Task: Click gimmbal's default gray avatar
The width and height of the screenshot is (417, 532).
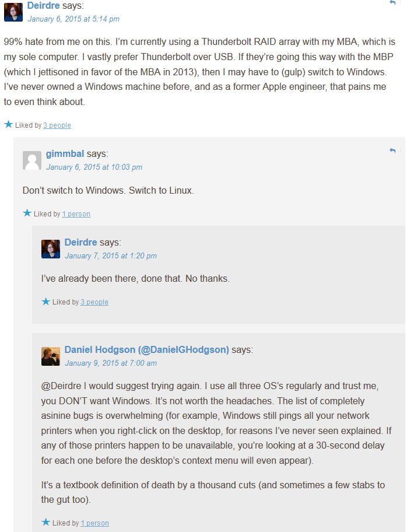Action: (x=32, y=160)
